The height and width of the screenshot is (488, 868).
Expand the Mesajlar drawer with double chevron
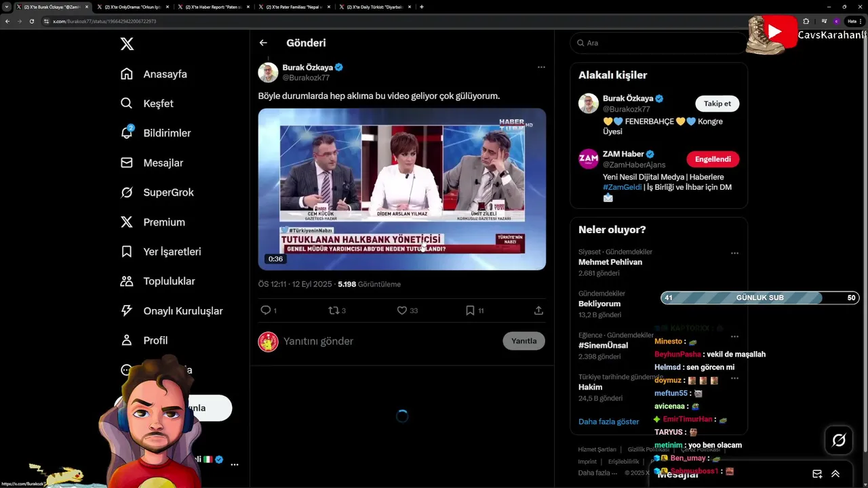pos(835,474)
